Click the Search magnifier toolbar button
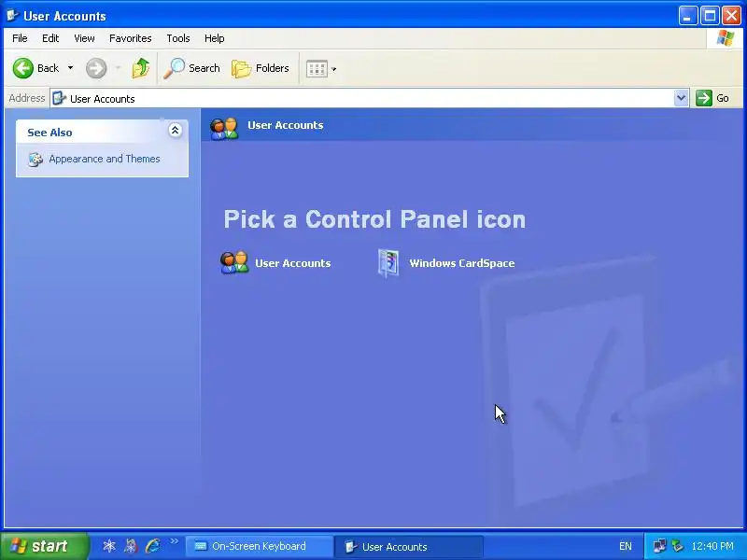Viewport: 747px width, 560px height. pos(191,68)
